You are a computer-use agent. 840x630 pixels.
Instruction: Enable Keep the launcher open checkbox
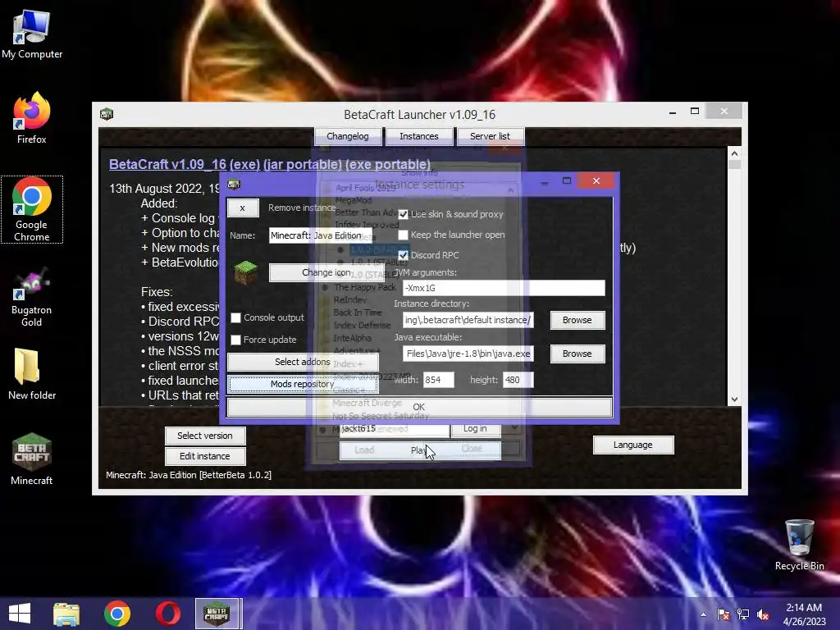[403, 235]
